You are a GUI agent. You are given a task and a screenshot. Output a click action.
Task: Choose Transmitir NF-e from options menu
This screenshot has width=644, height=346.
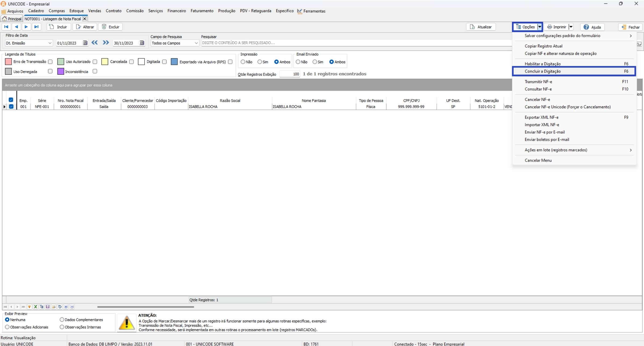tap(538, 82)
